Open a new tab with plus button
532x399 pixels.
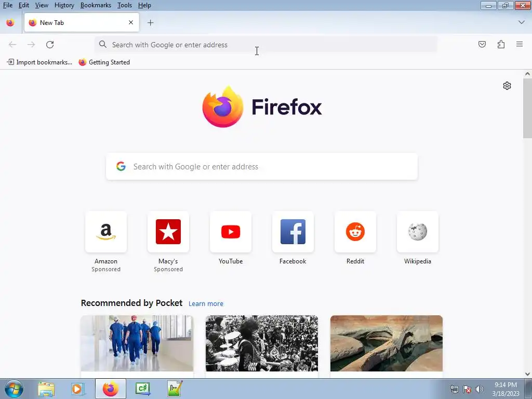pyautogui.click(x=150, y=23)
